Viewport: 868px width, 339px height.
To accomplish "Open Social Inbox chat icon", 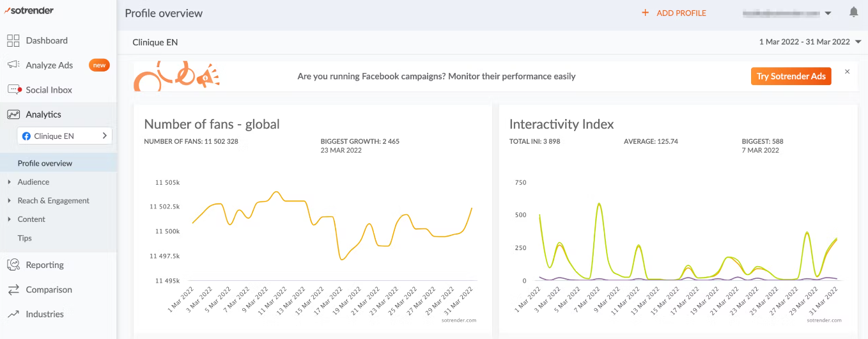I will (x=14, y=90).
